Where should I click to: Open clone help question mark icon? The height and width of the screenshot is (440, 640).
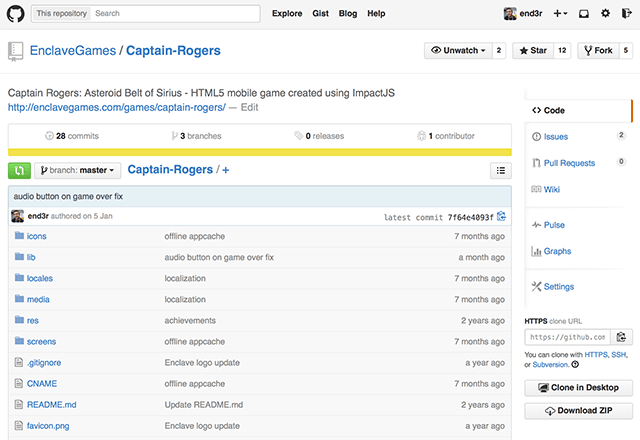coord(575,364)
